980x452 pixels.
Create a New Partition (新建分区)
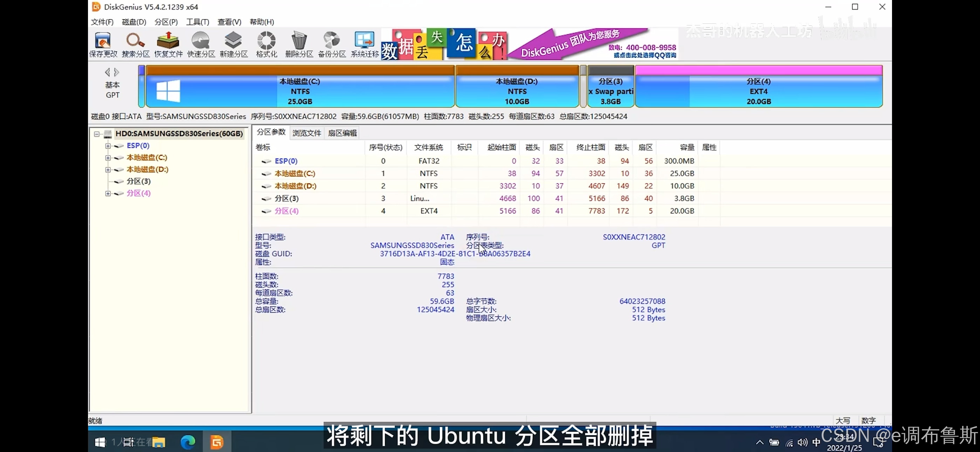pyautogui.click(x=233, y=44)
